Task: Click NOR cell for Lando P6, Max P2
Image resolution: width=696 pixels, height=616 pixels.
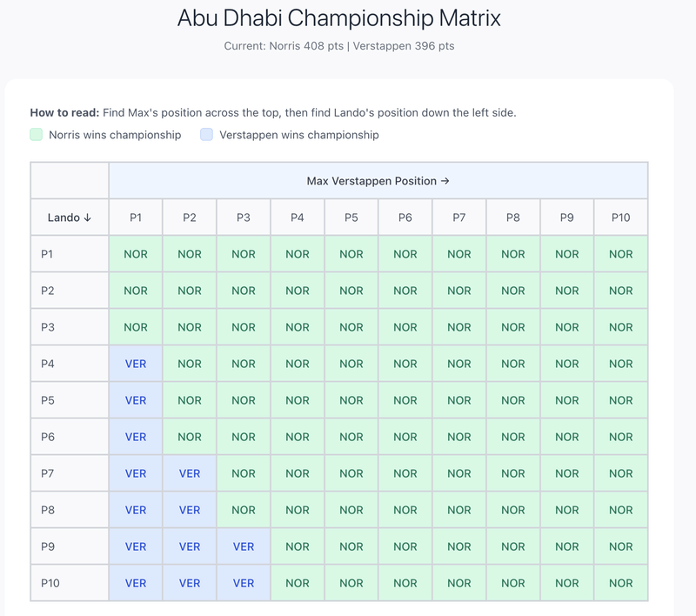Action: [x=190, y=437]
